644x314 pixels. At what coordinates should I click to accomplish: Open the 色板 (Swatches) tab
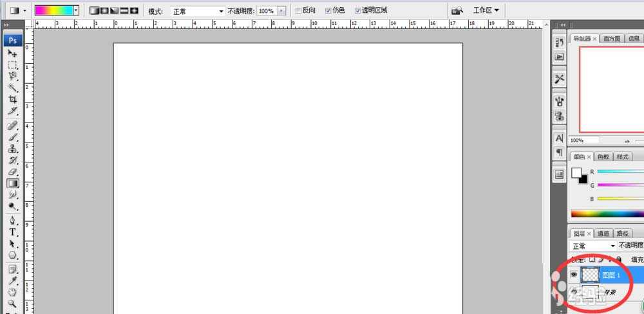(x=603, y=157)
